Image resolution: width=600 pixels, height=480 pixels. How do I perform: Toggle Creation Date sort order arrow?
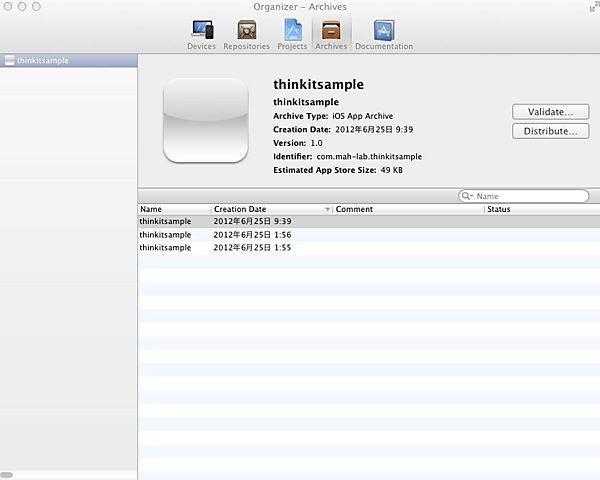[x=328, y=209]
